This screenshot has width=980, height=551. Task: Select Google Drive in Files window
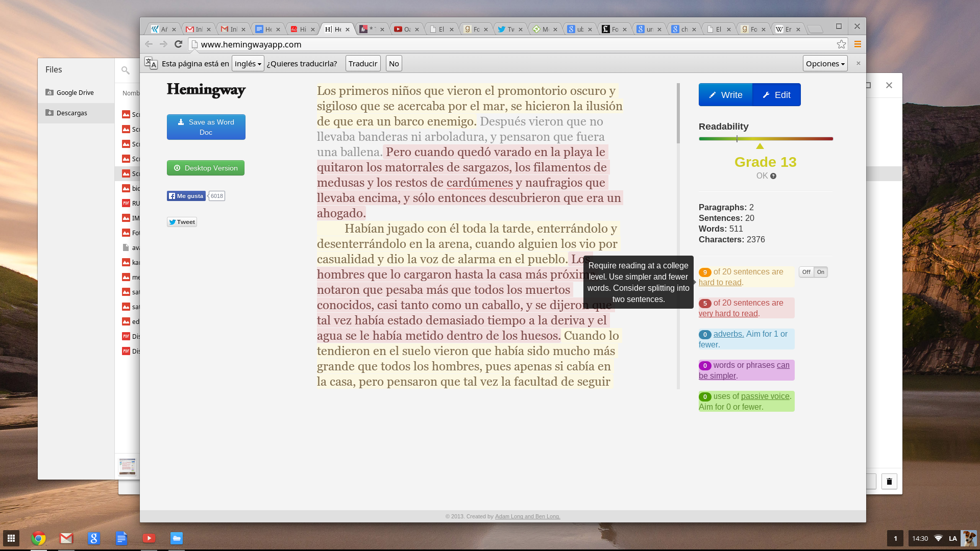[x=76, y=92]
